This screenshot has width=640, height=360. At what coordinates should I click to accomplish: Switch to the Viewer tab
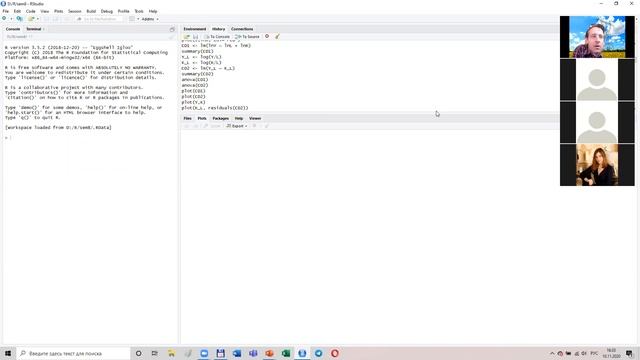pos(255,118)
